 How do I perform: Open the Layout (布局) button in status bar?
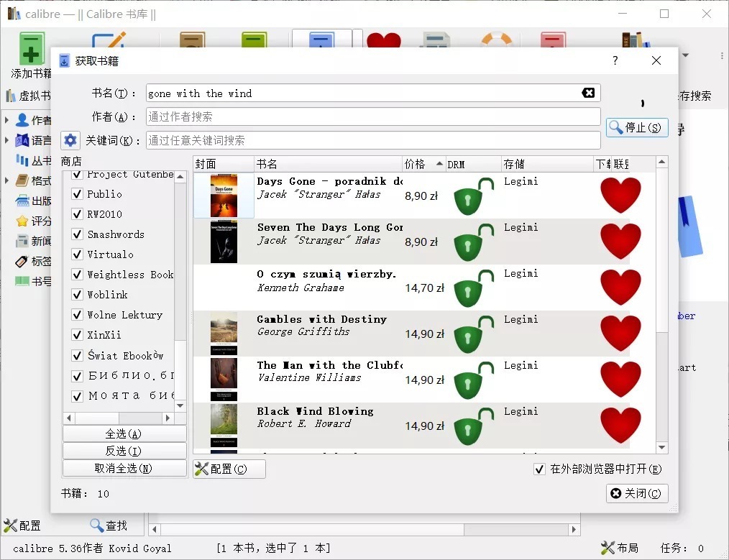pyautogui.click(x=619, y=548)
